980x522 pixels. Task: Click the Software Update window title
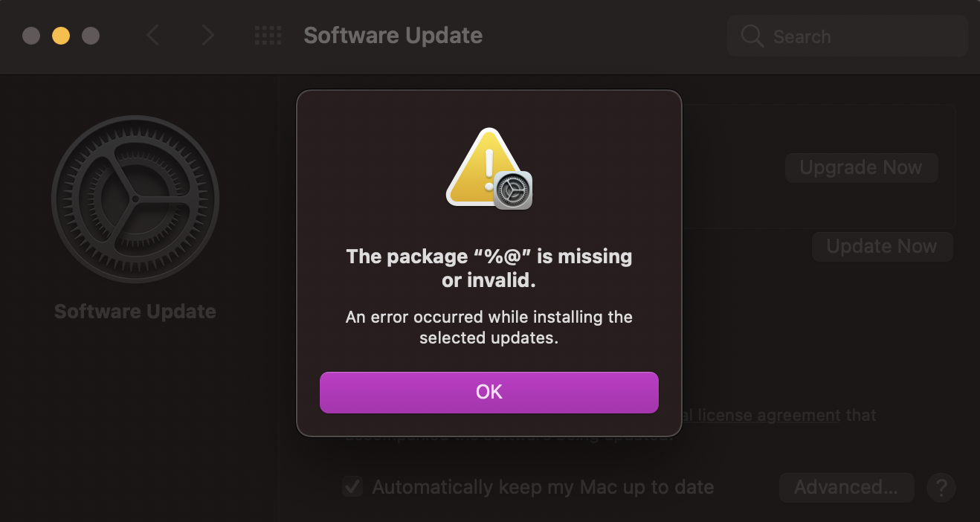pyautogui.click(x=393, y=35)
